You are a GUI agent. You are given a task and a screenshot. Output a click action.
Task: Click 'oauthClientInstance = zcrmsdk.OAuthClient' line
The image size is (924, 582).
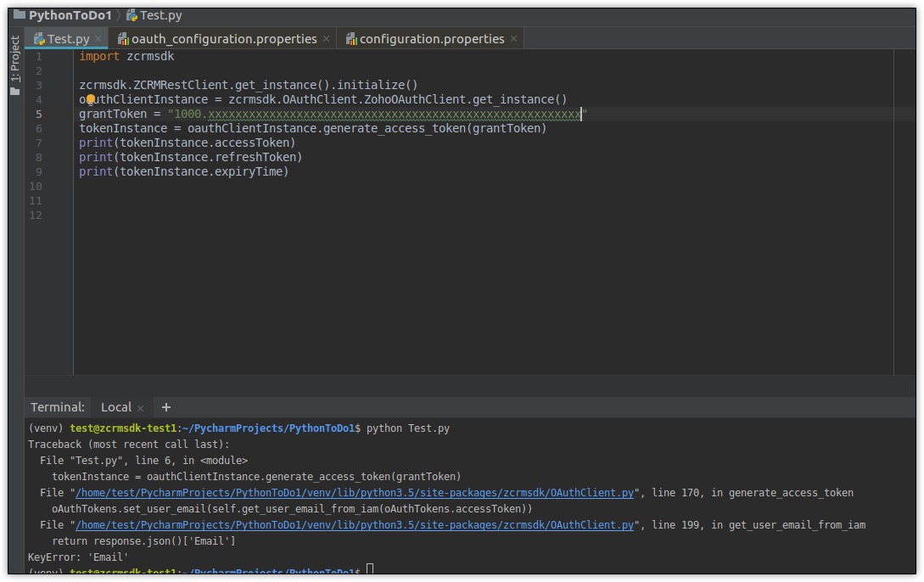[323, 99]
